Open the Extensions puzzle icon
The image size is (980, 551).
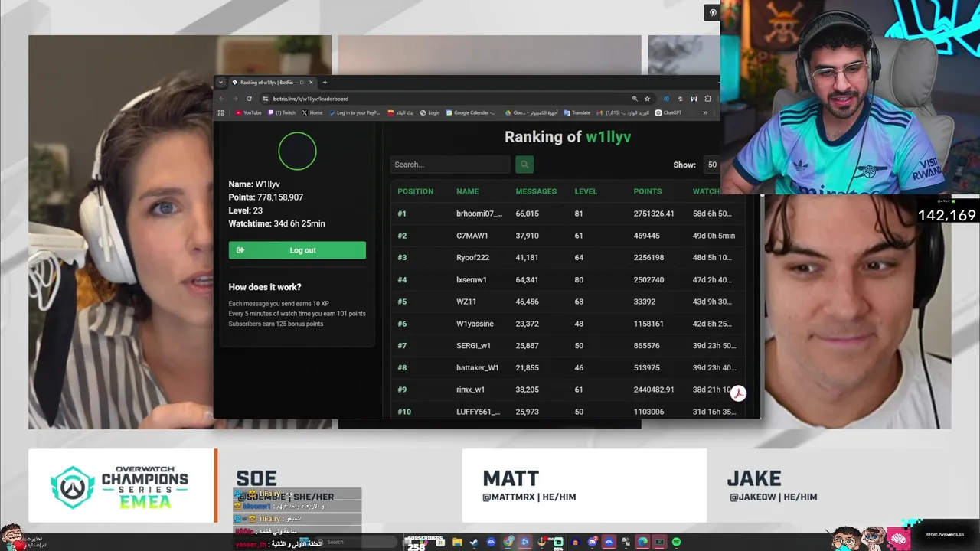click(x=707, y=99)
